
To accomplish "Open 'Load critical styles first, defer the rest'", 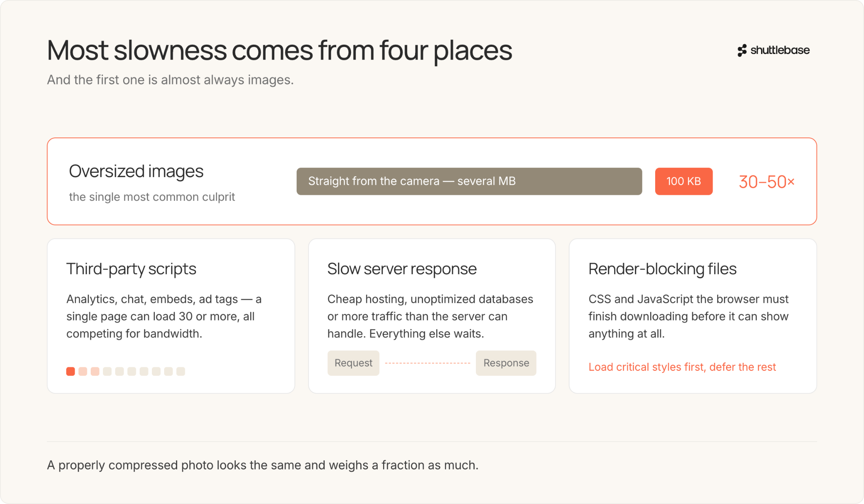I will pyautogui.click(x=682, y=367).
